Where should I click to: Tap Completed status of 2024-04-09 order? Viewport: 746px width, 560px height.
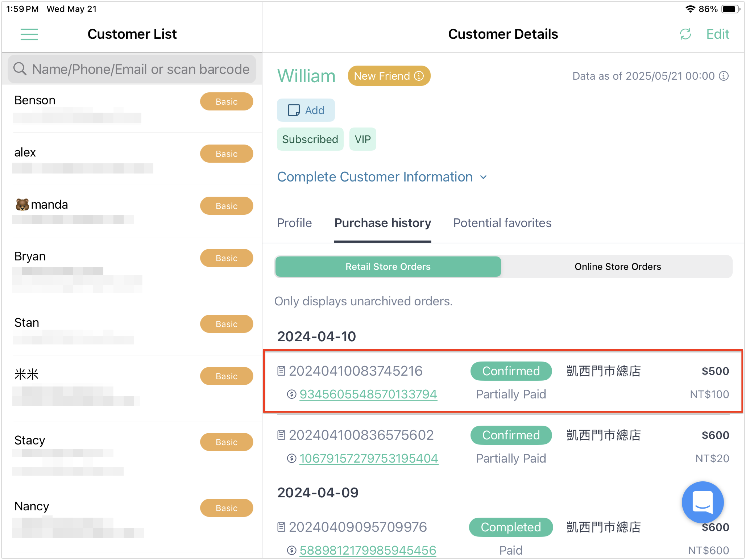pyautogui.click(x=511, y=527)
